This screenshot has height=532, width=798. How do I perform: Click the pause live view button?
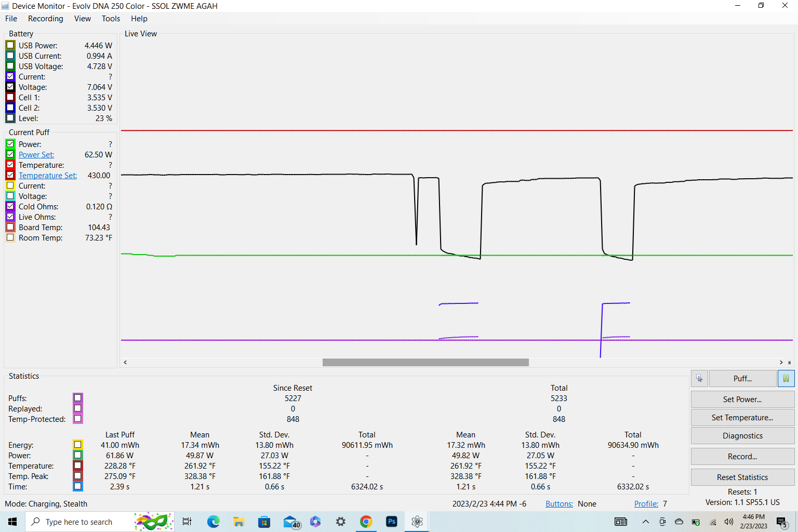(786, 379)
